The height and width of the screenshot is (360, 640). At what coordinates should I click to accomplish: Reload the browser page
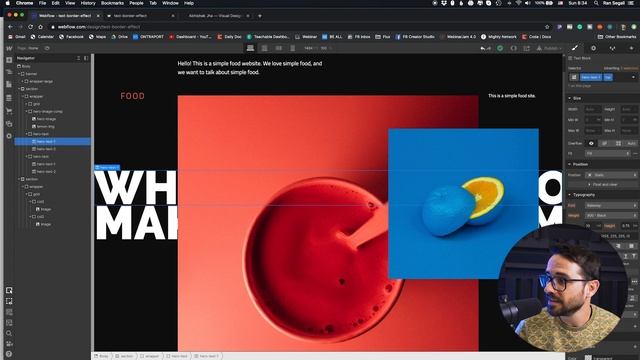pyautogui.click(x=31, y=27)
